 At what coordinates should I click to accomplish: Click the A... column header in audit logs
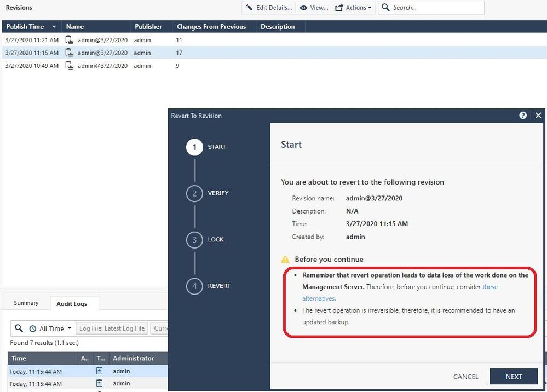coord(85,358)
